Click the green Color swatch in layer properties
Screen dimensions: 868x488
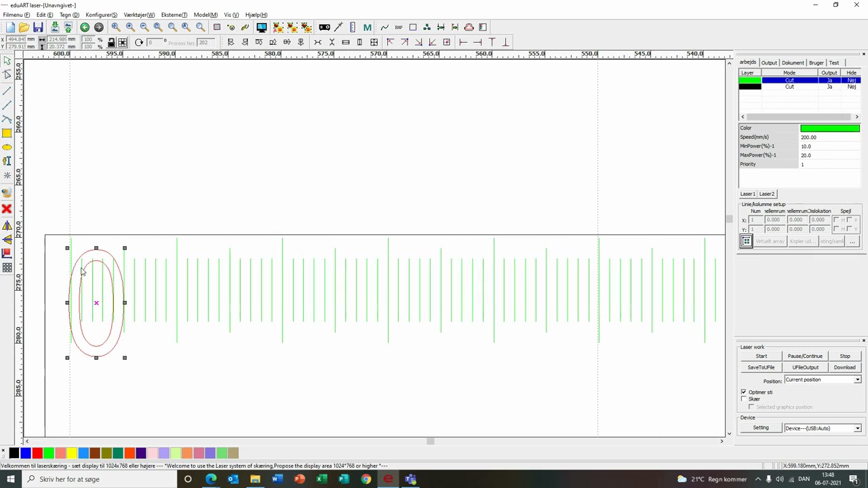pyautogui.click(x=830, y=128)
